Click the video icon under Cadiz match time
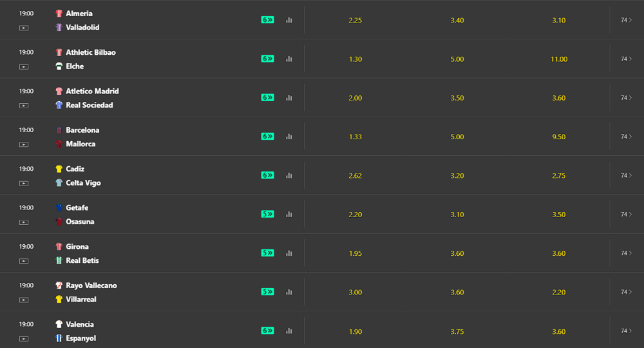This screenshot has height=348, width=644. (x=24, y=183)
